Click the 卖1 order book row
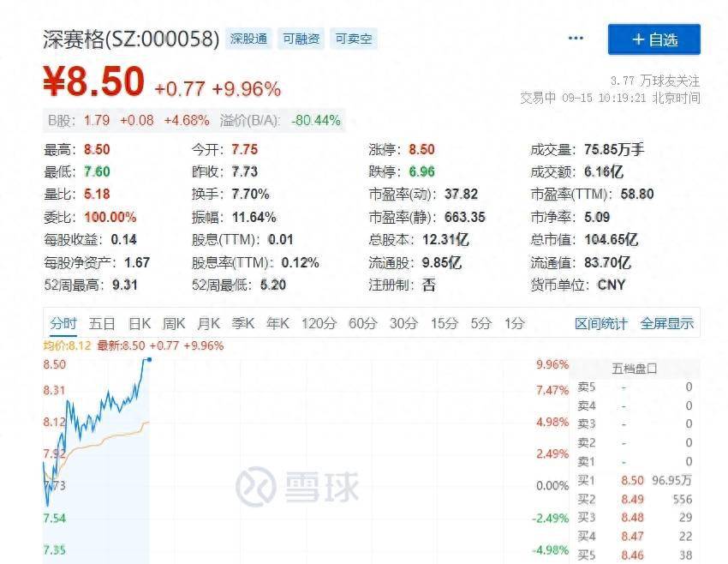728x564 pixels. tap(634, 461)
